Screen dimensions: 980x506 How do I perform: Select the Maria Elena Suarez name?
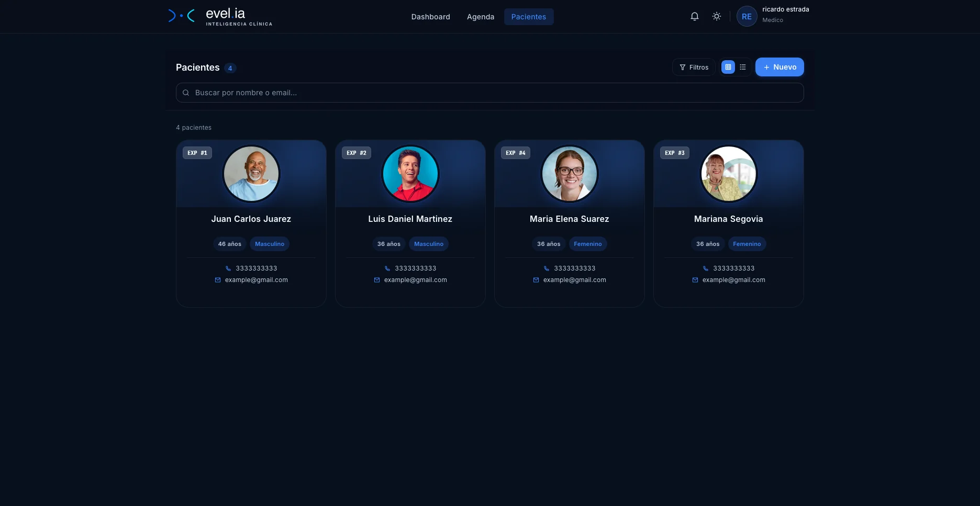570,219
